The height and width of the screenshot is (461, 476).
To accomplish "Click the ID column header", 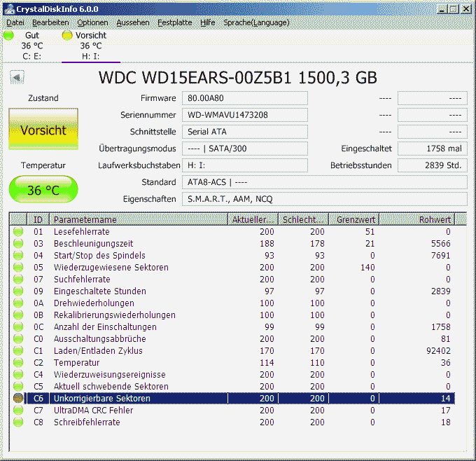I will point(38,219).
